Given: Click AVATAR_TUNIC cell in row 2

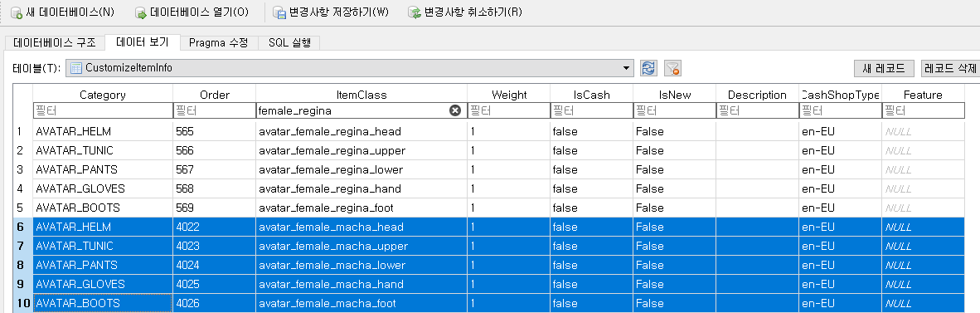Looking at the screenshot, I should point(103,151).
